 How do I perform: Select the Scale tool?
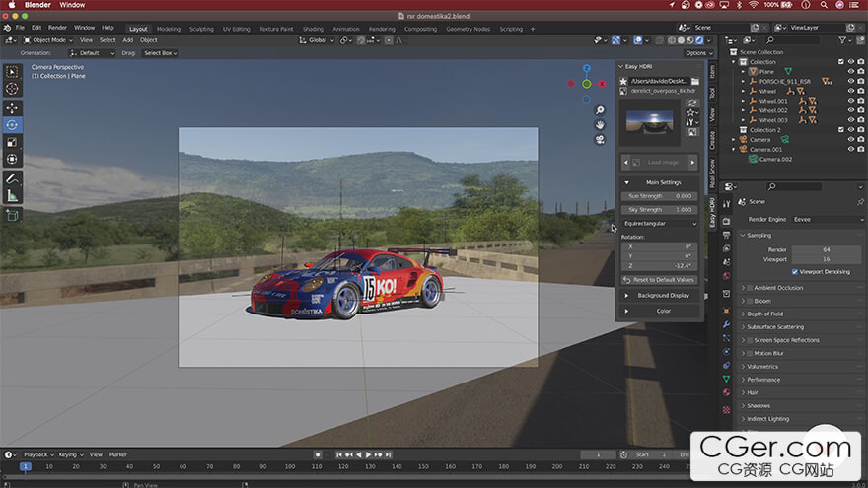point(12,142)
